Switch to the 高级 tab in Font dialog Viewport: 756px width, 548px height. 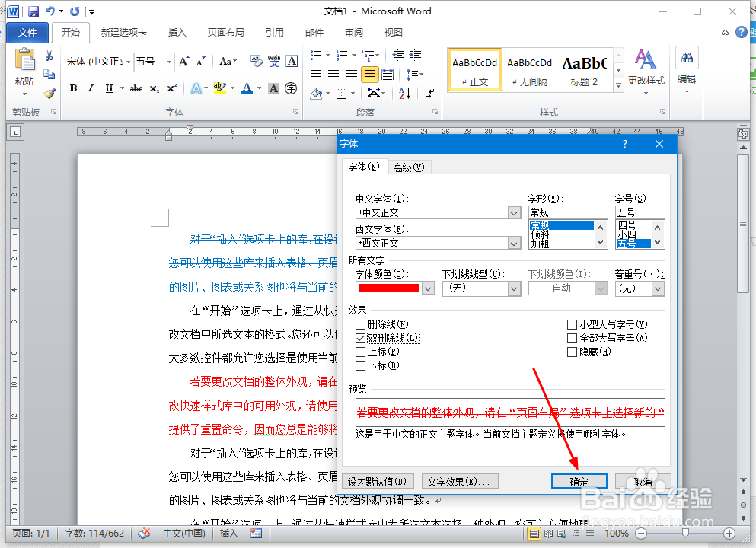pos(409,167)
